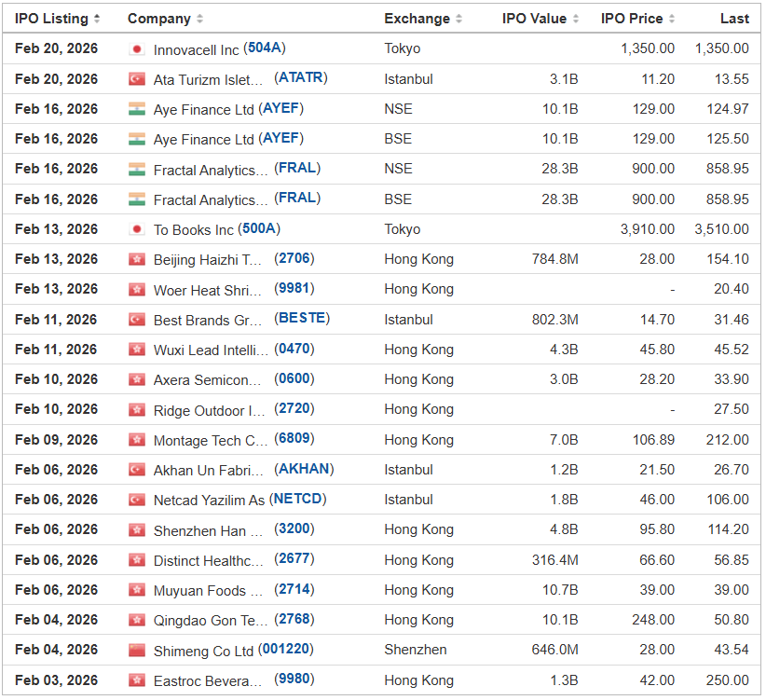Open Innovacell Inc ticker 504A link
This screenshot has width=766, height=700.
pos(265,48)
